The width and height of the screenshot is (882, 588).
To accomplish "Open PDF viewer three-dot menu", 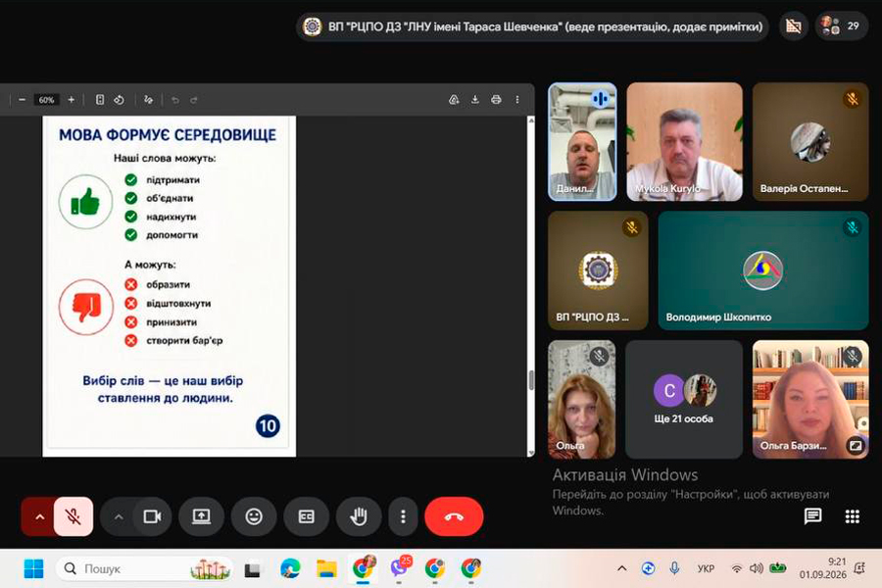I will (x=516, y=100).
